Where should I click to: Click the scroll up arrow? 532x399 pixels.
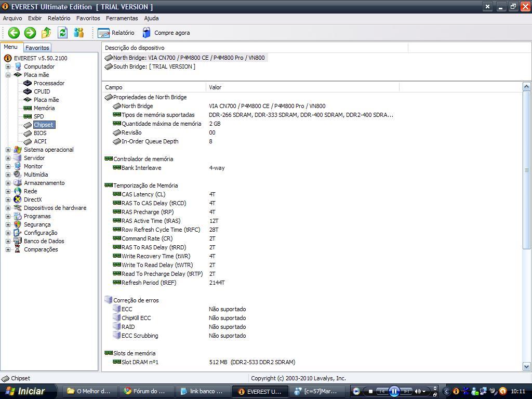[x=527, y=87]
